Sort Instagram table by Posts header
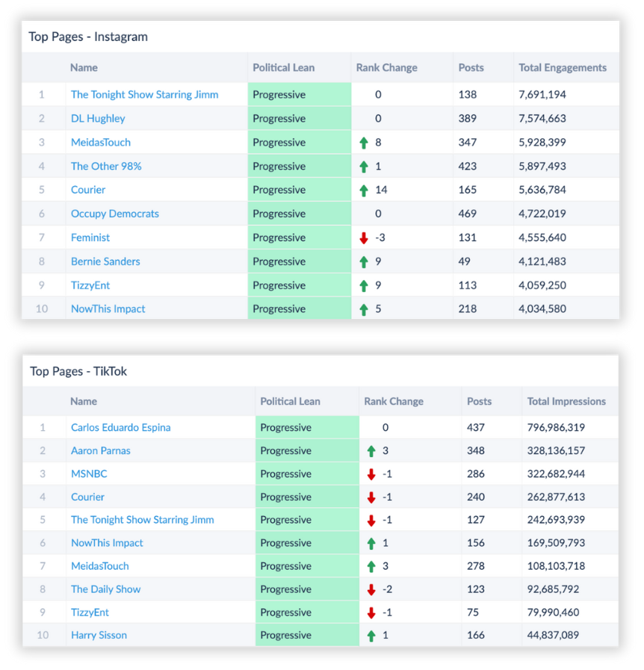The height and width of the screenshot is (670, 644). click(471, 67)
